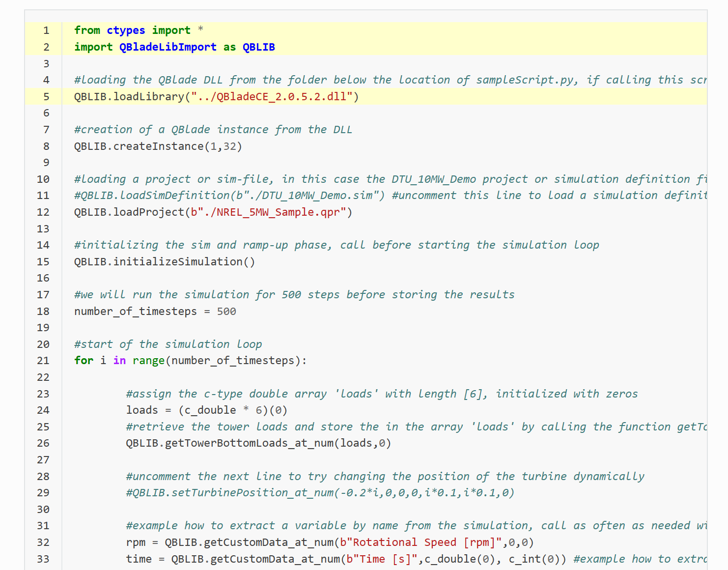Click line number 26 in the gutter
This screenshot has height=570, width=728.
click(x=43, y=443)
